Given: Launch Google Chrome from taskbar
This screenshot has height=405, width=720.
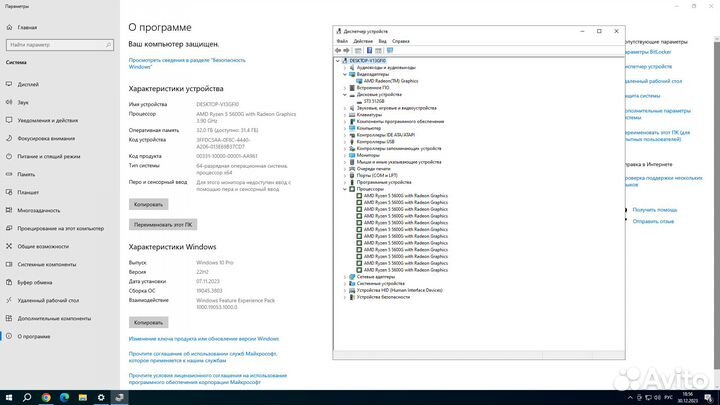Looking at the screenshot, I should [46, 398].
